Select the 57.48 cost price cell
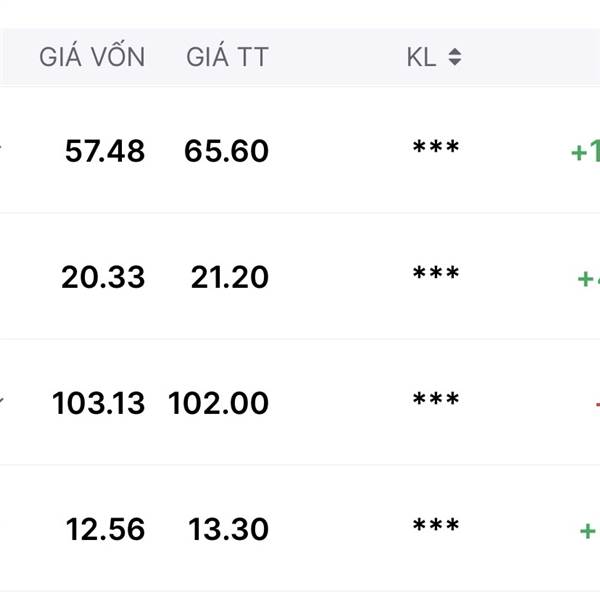This screenshot has width=600, height=600. coord(105,151)
